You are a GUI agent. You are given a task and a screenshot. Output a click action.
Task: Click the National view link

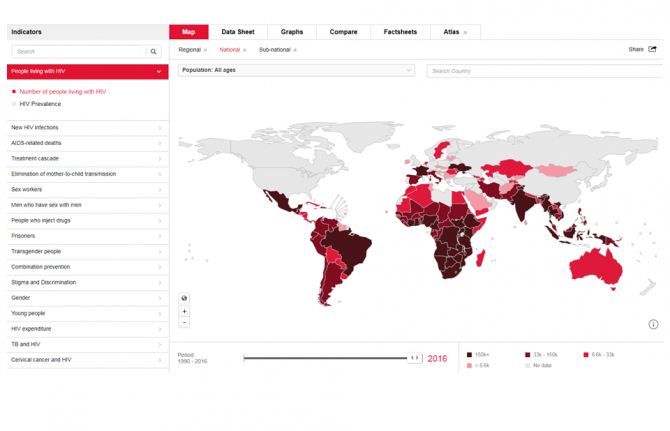click(229, 49)
